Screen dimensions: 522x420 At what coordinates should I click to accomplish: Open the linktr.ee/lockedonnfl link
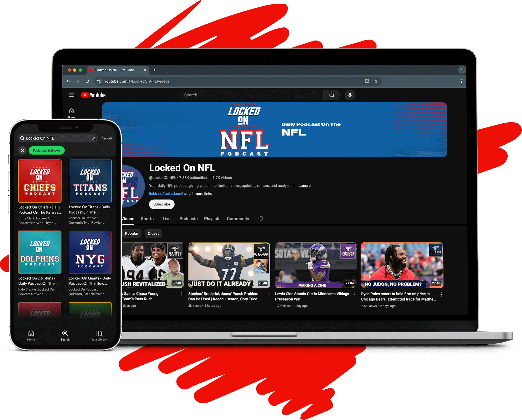pyautogui.click(x=166, y=194)
